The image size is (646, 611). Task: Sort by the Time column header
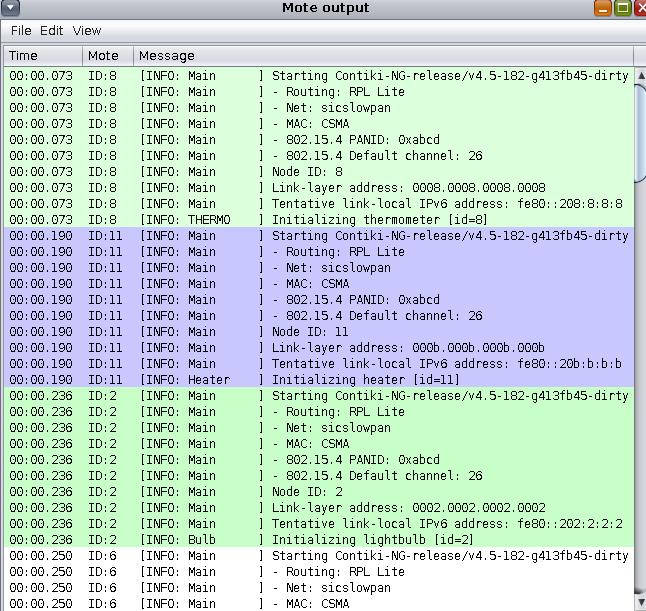(43, 56)
